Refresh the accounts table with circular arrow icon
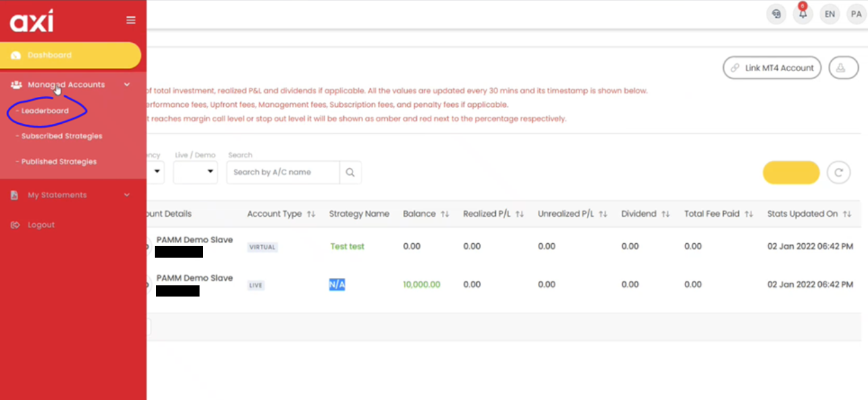The image size is (868, 400). tap(838, 172)
